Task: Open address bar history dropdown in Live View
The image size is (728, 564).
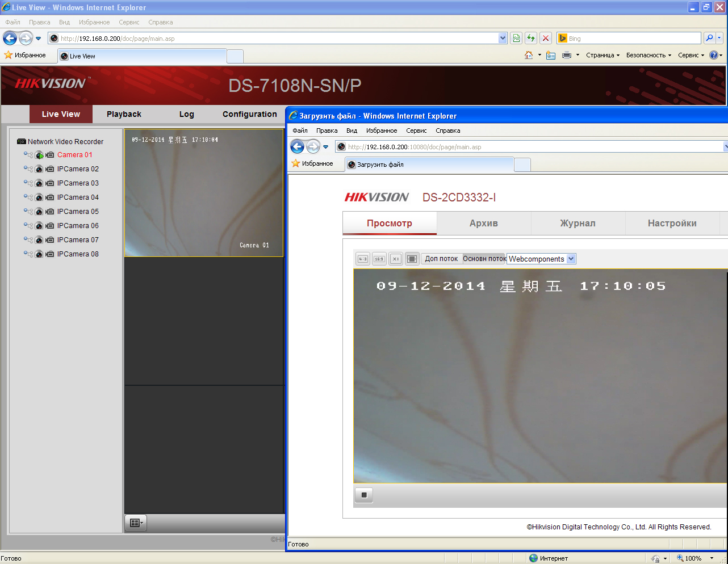Action: [503, 38]
